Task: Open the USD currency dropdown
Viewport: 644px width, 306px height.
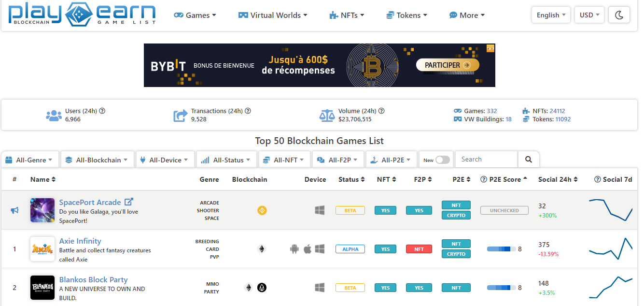Action: tap(589, 15)
